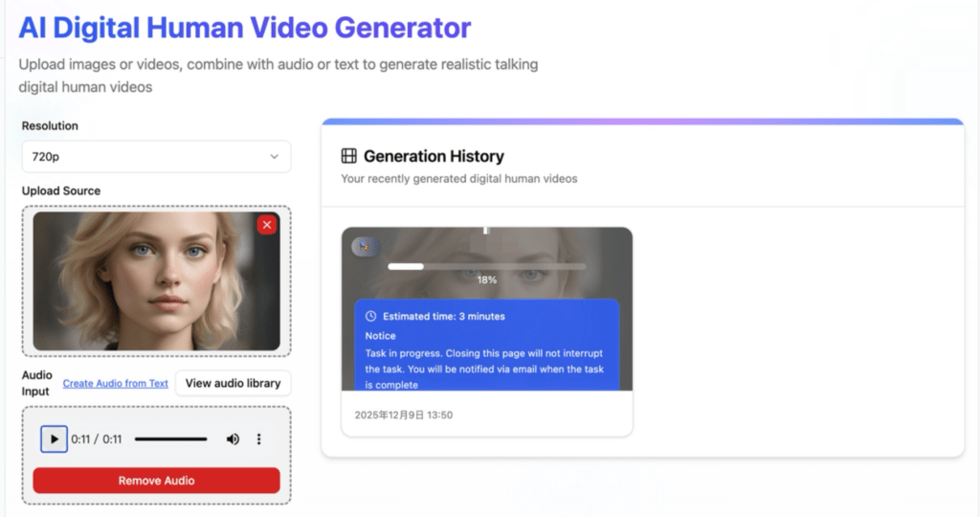
Task: Click the 18% generation progress bar
Action: [487, 266]
